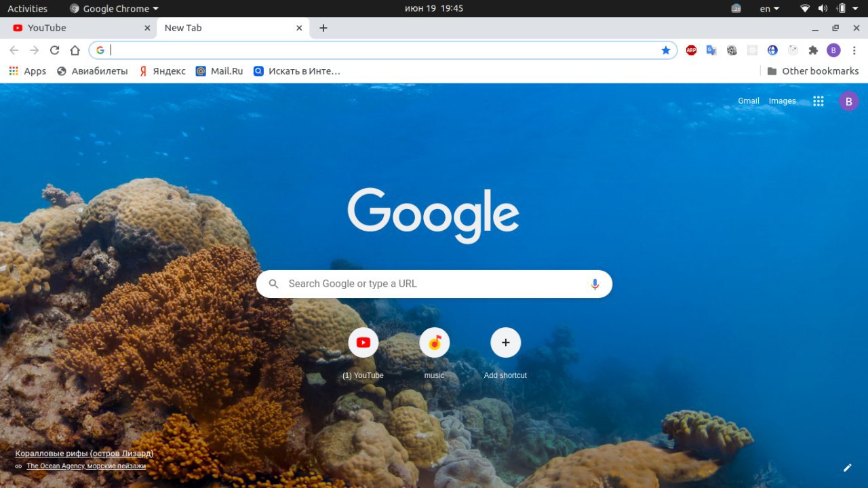This screenshot has width=868, height=488.
Task: Open the Extensions puzzle-piece menu
Action: point(813,50)
